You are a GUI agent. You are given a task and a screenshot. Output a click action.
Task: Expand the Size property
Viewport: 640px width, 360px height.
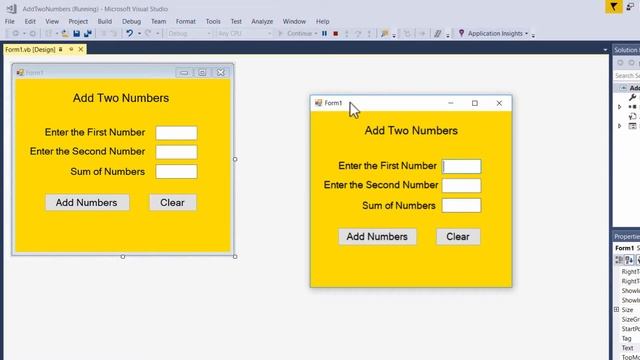tap(617, 310)
